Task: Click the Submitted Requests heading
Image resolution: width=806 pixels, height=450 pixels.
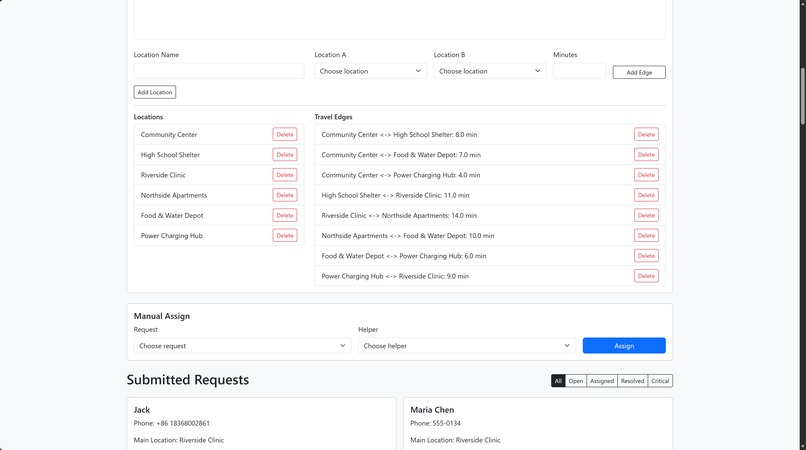Action: [x=188, y=380]
